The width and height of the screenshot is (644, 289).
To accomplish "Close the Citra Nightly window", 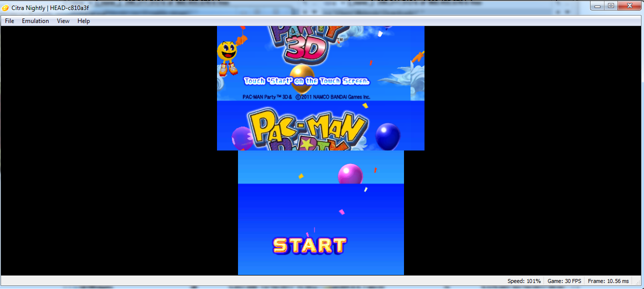I will tap(629, 5).
